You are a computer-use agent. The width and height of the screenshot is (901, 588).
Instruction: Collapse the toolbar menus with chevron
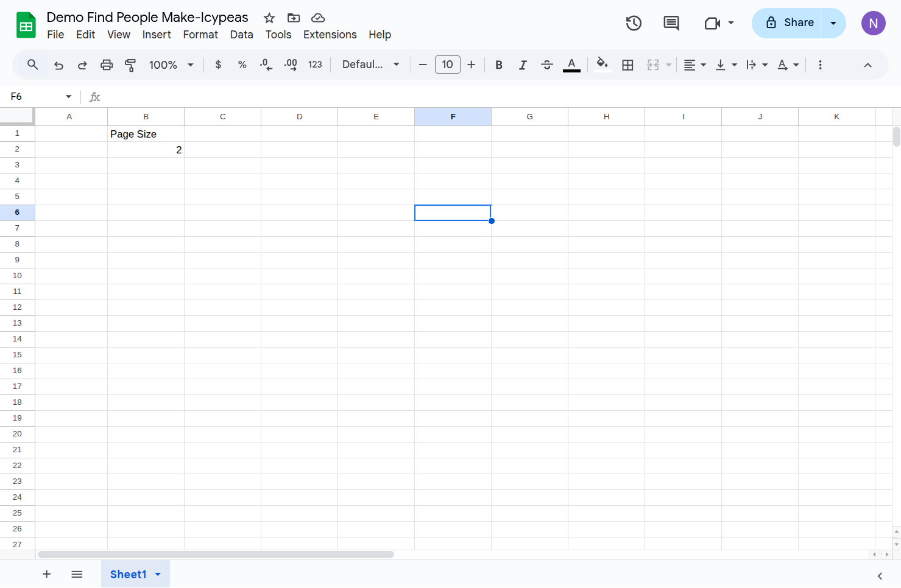coord(867,65)
